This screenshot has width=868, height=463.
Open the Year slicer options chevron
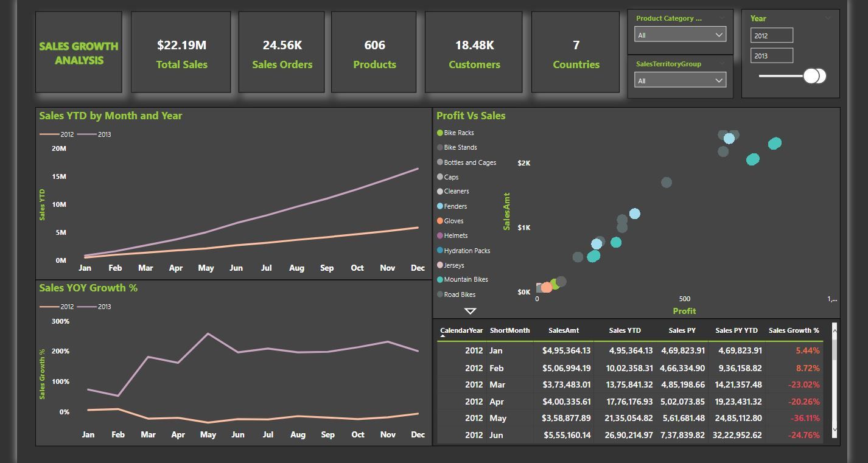click(x=828, y=18)
